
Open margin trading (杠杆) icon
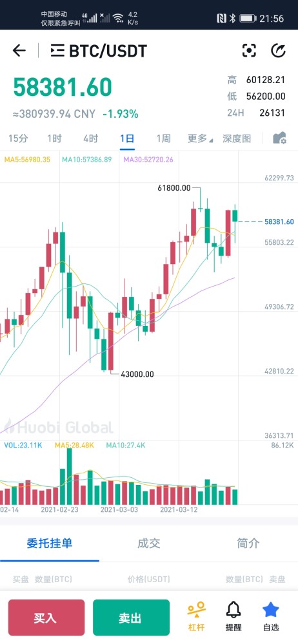tap(196, 616)
